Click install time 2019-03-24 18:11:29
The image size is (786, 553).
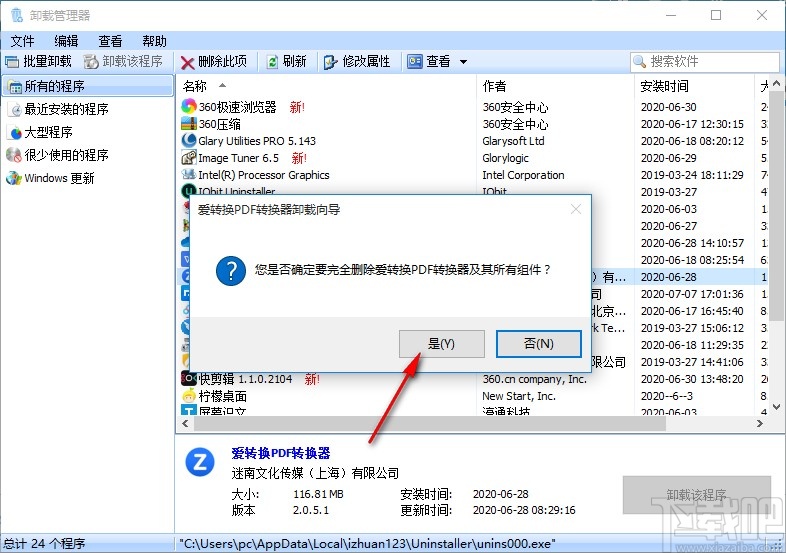[x=692, y=175]
